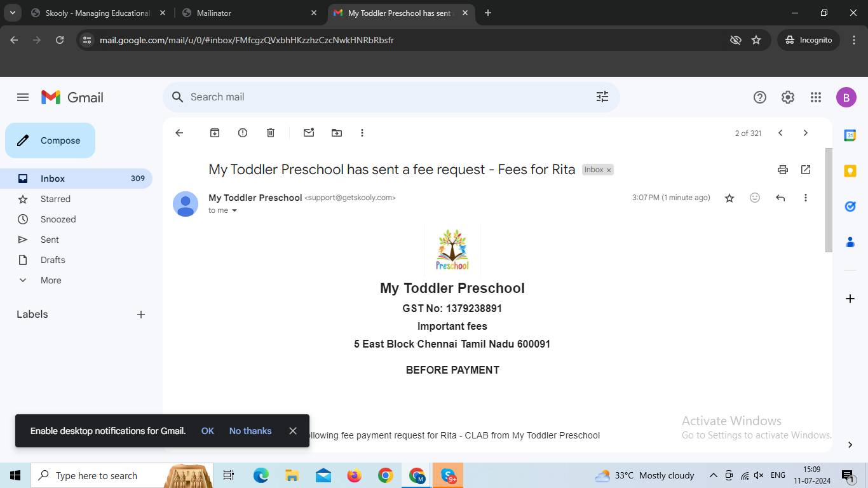Open File Explorer from the taskbar
868x488 pixels.
click(x=292, y=475)
